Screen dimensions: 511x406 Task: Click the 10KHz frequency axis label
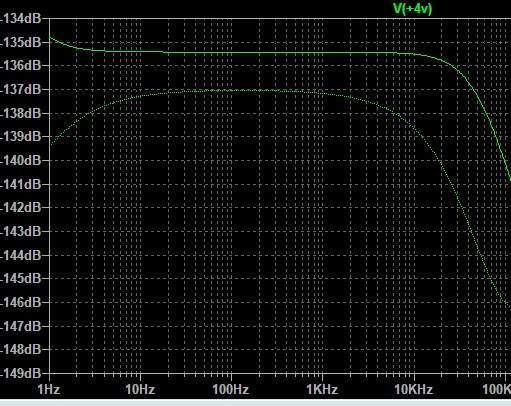pos(413,389)
